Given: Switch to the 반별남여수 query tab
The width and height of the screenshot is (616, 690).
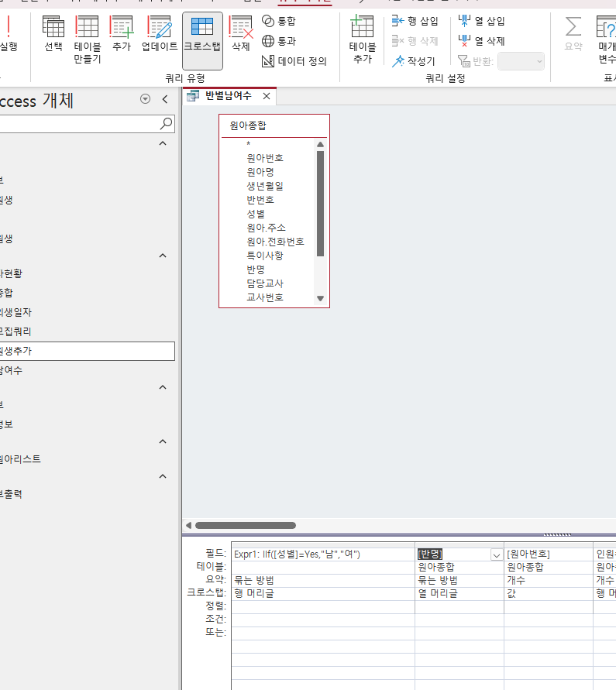Looking at the screenshot, I should (222, 96).
